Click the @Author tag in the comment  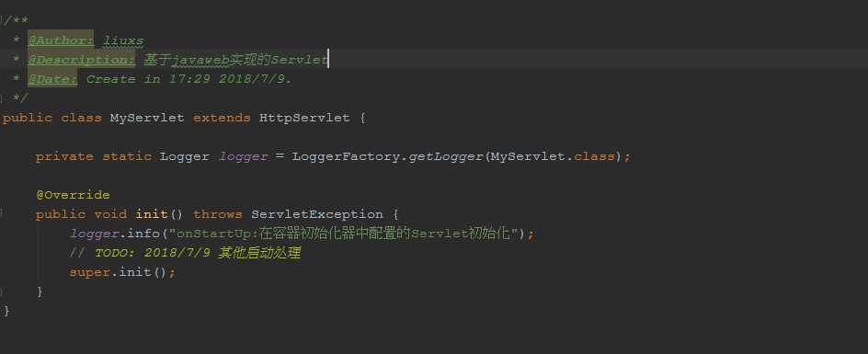(x=61, y=40)
